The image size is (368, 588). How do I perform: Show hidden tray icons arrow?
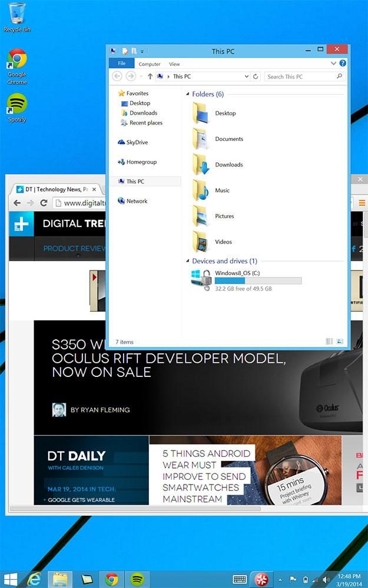click(x=280, y=580)
